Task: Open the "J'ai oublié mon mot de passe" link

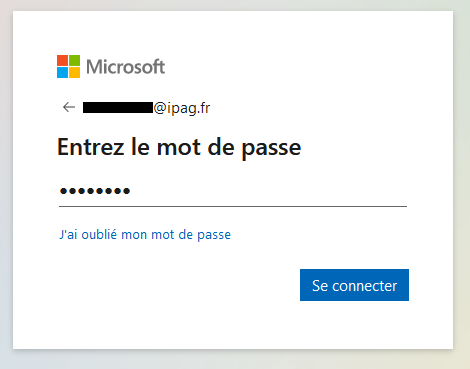Action: click(145, 235)
